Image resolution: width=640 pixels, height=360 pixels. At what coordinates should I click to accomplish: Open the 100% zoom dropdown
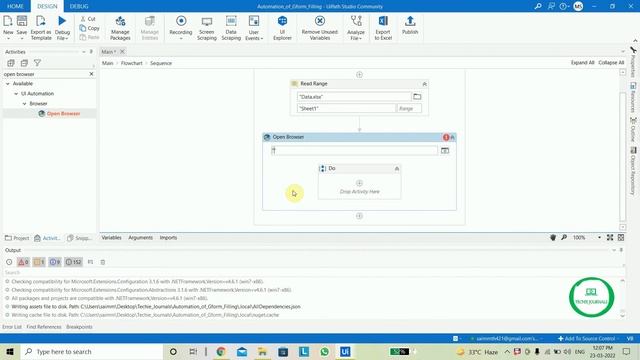coord(599,238)
